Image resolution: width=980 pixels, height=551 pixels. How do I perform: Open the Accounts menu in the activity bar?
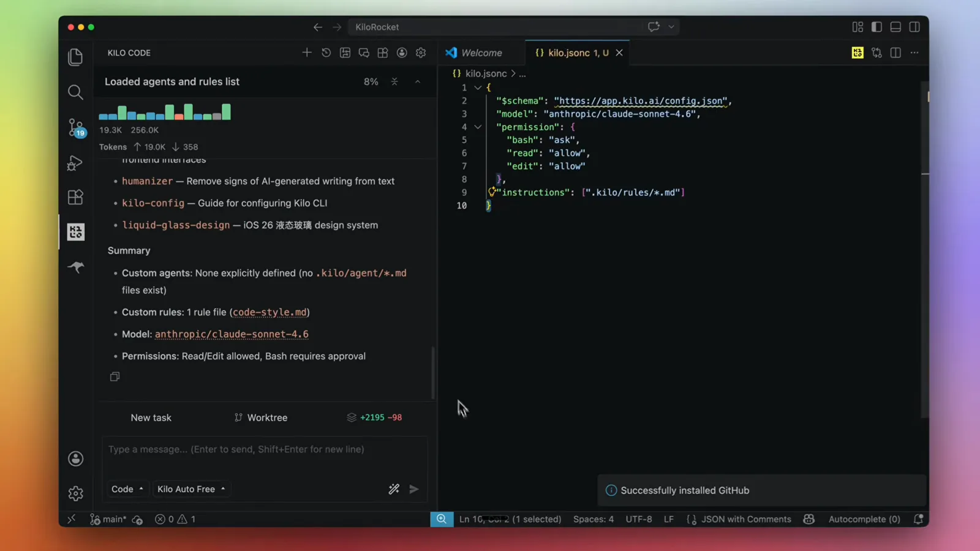[x=75, y=459]
